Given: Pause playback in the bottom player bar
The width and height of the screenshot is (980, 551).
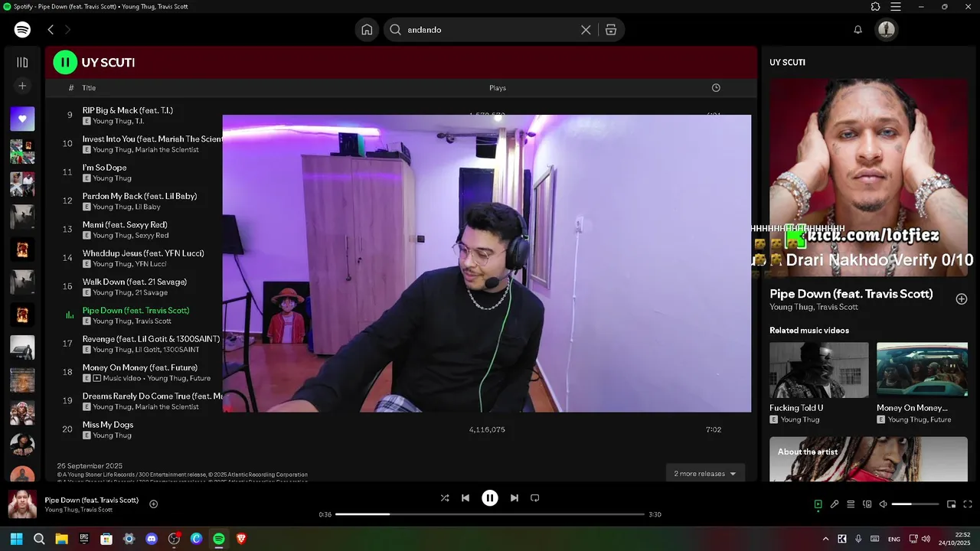Looking at the screenshot, I should [x=490, y=497].
